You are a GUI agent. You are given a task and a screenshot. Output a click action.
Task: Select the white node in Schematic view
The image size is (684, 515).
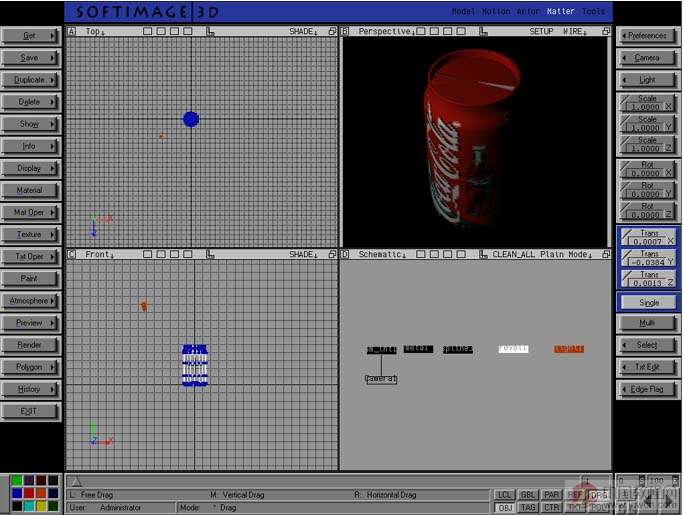pos(513,349)
